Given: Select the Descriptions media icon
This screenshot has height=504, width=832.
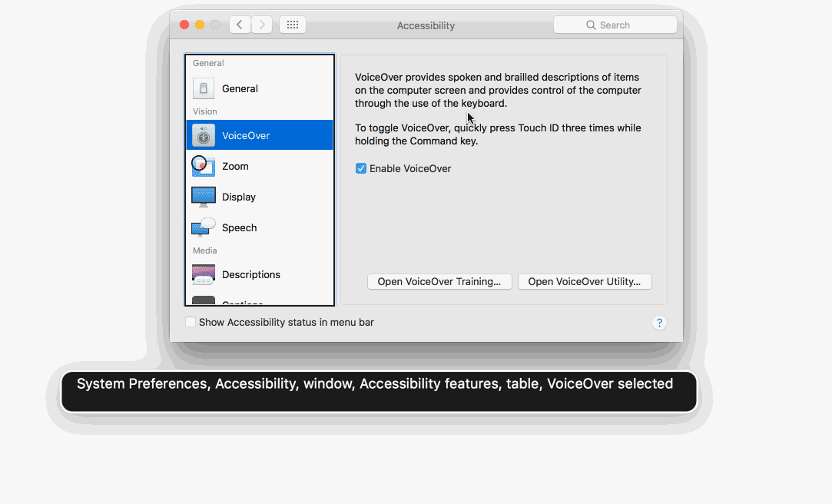Looking at the screenshot, I should (203, 274).
